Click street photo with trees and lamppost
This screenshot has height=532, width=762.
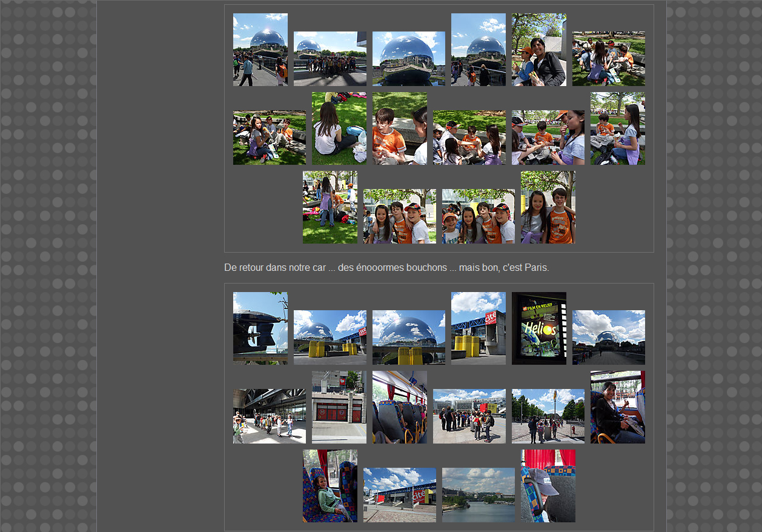click(x=548, y=416)
